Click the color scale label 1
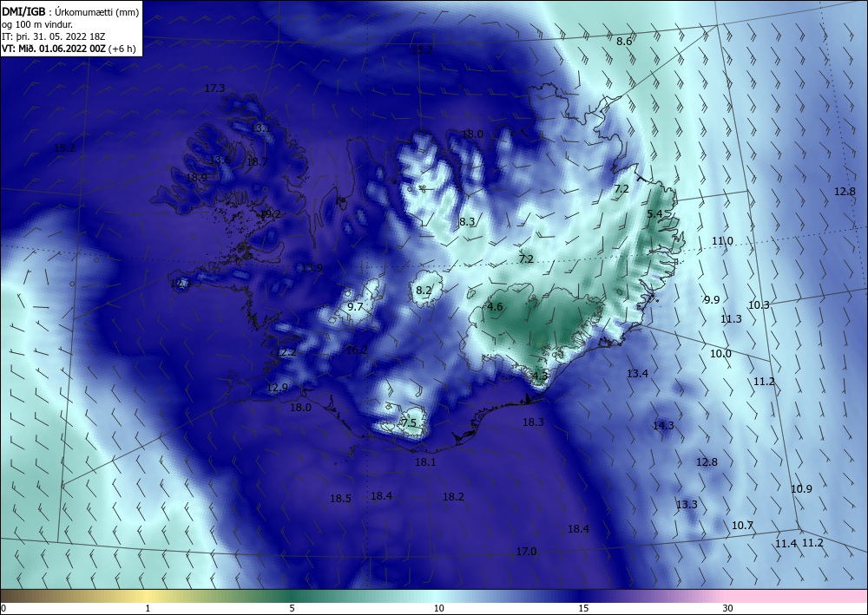Screen dimensions: 868x615 point(148,609)
